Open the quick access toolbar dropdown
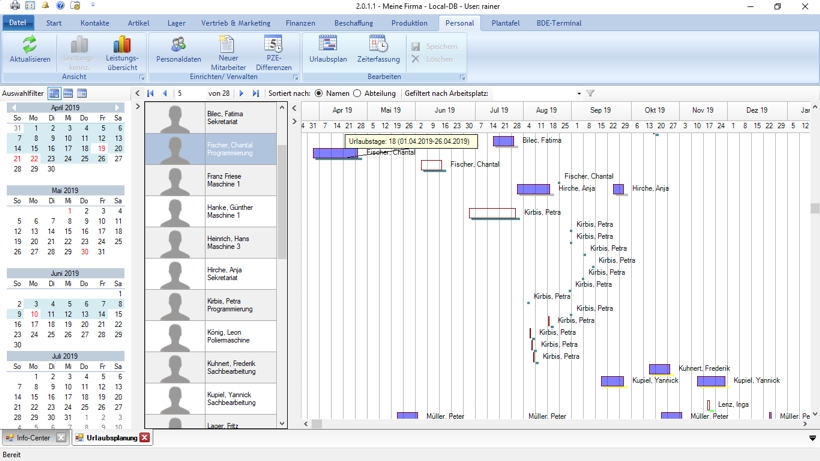The image size is (820, 461). 93,5
